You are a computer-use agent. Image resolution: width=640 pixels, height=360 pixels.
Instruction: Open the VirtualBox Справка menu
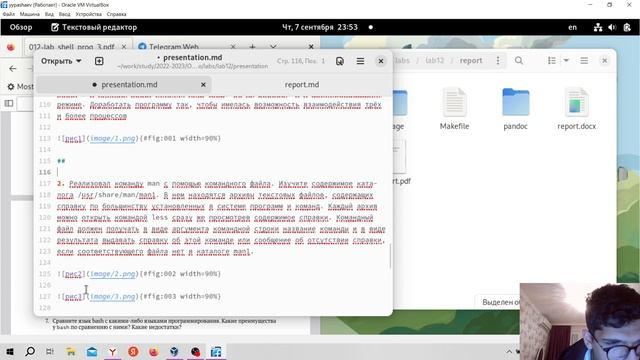pyautogui.click(x=117, y=14)
